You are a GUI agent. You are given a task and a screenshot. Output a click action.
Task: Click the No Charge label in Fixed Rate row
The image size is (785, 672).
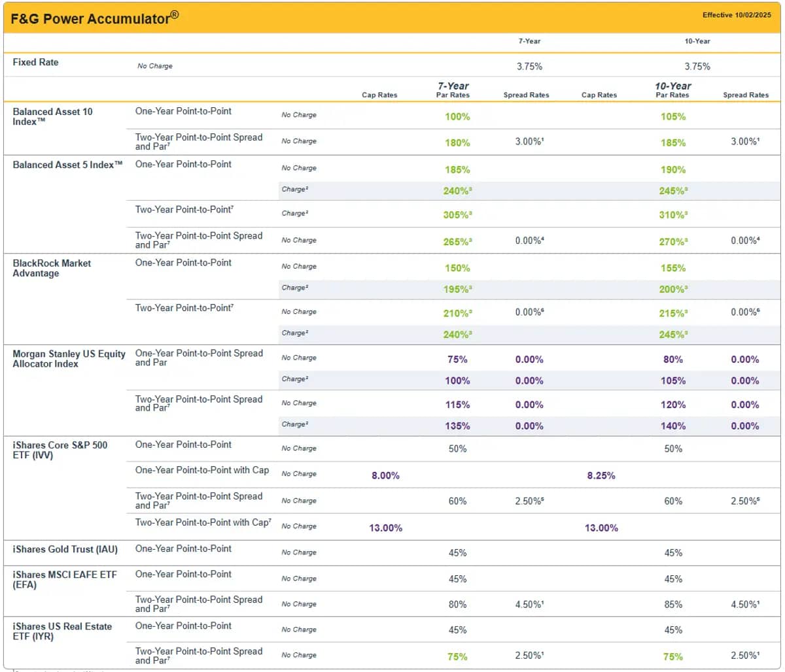[155, 66]
